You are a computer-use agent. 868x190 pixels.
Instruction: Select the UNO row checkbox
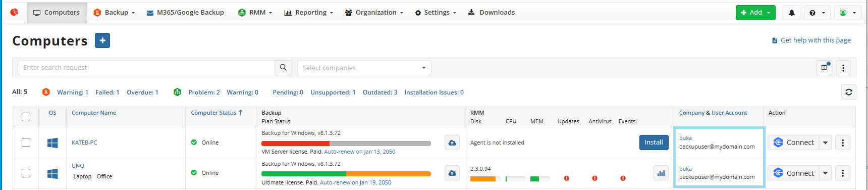[26, 173]
